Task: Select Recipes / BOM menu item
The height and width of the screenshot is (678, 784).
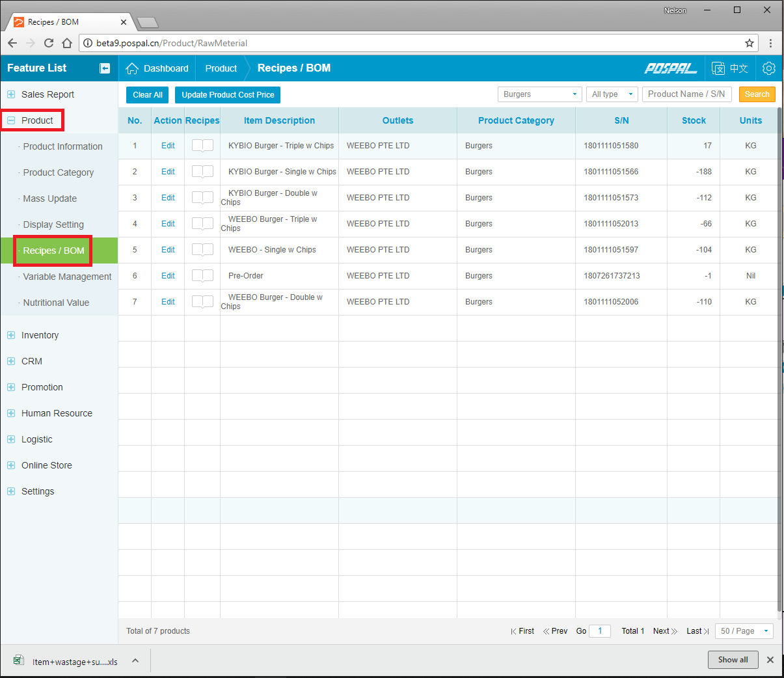Action: coord(53,251)
